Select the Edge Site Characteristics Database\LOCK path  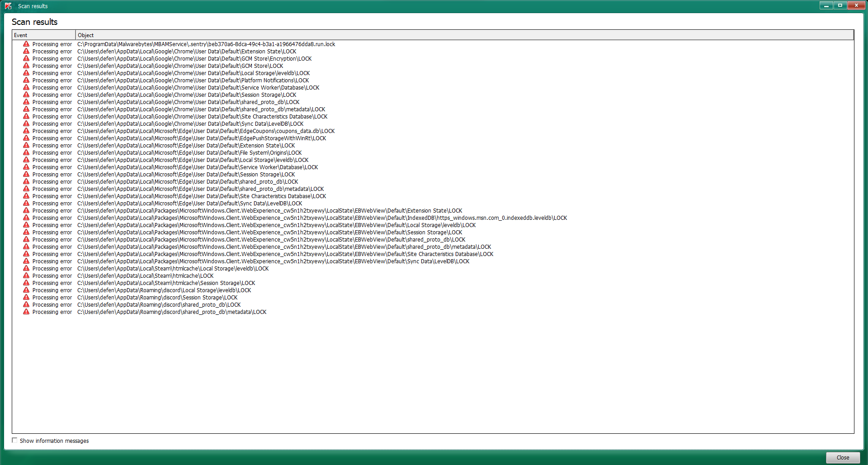tap(202, 196)
